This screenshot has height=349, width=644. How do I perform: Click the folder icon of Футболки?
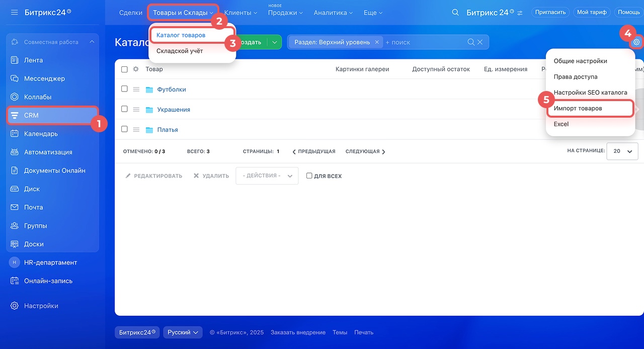point(149,90)
